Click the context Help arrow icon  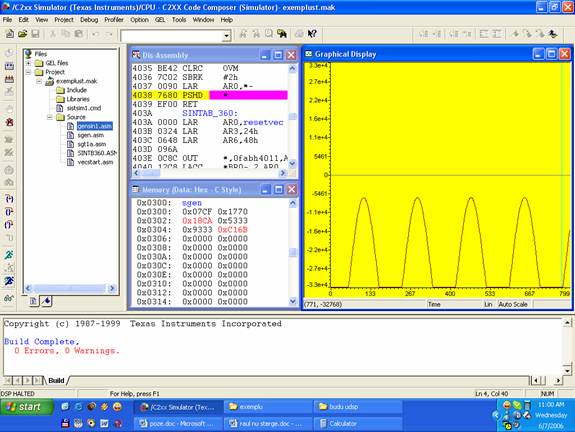coord(312,34)
